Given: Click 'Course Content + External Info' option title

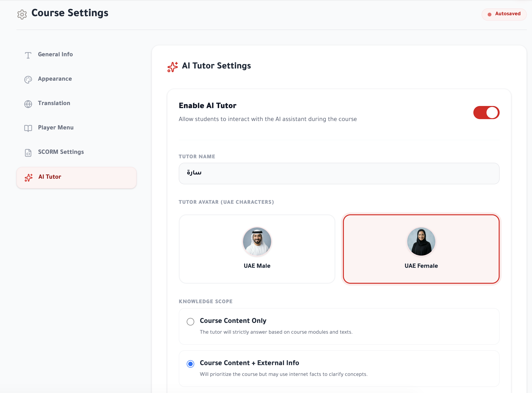Looking at the screenshot, I should pyautogui.click(x=249, y=363).
